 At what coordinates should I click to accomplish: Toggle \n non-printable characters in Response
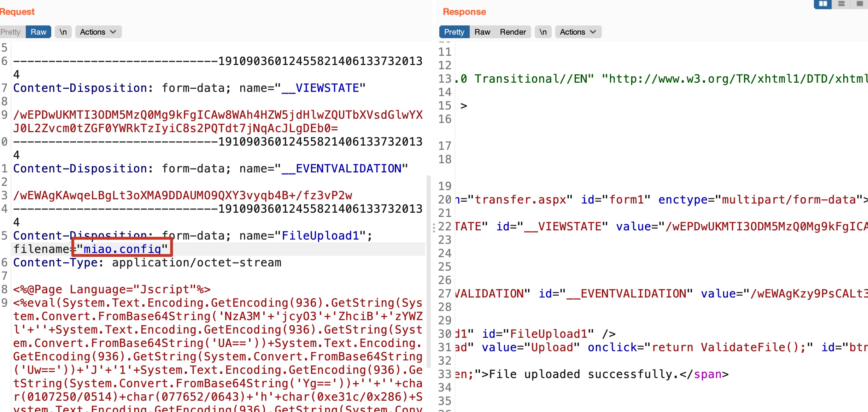point(543,32)
